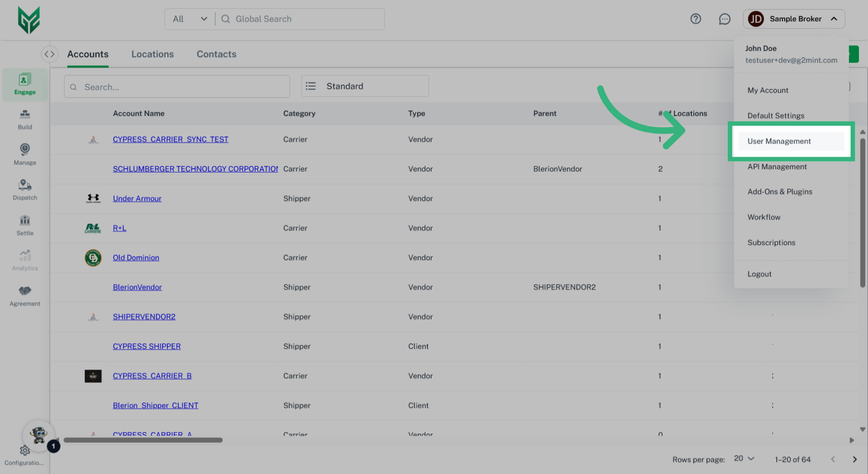Open the Configuration settings gear

click(x=24, y=450)
